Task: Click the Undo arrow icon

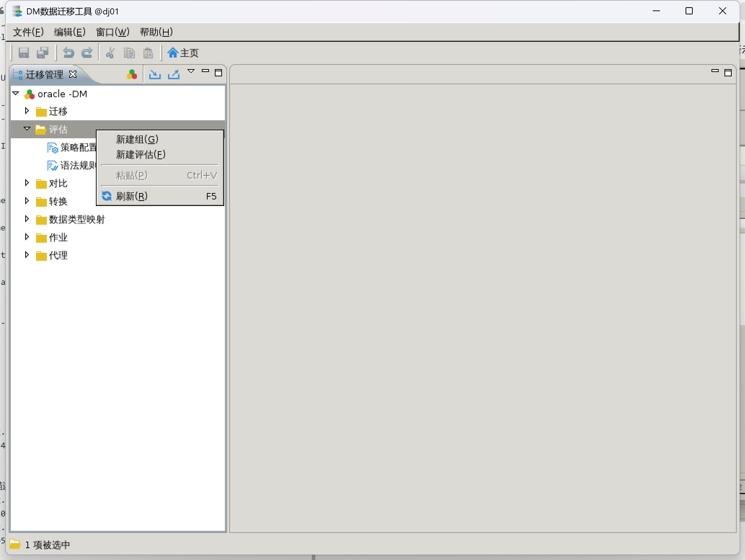Action: (x=68, y=53)
